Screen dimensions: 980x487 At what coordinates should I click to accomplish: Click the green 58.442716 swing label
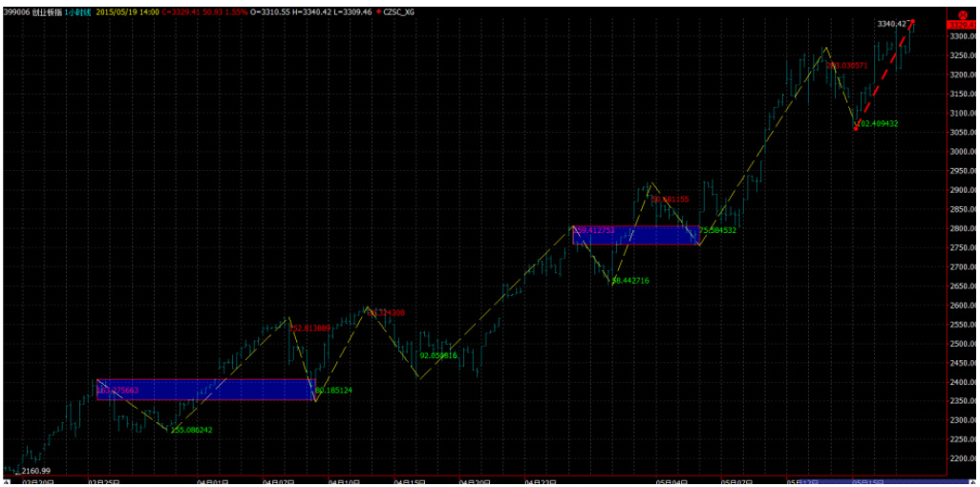[x=630, y=281]
